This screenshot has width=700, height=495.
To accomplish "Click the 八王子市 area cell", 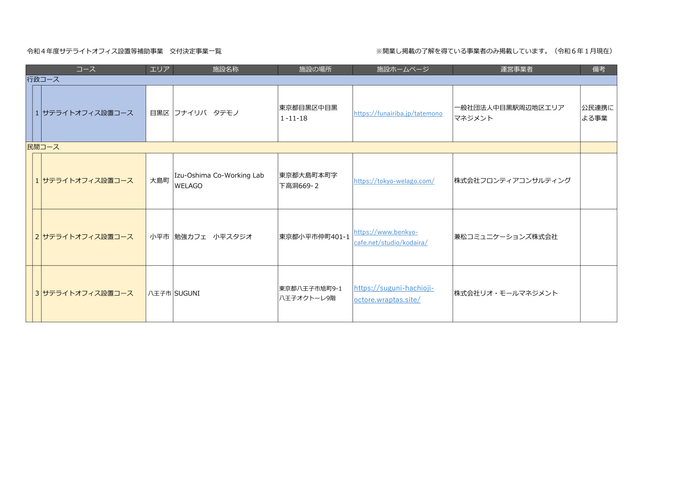I will click(159, 294).
